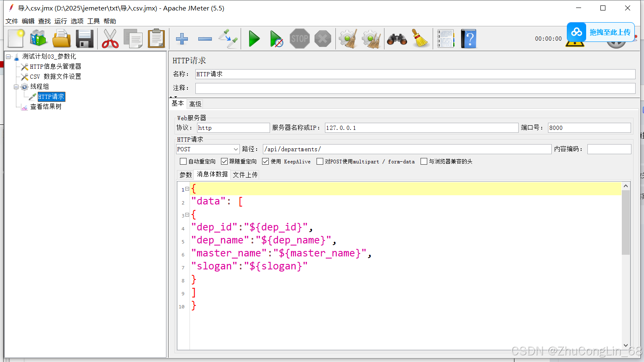
Task: Open Search with binoculars icon
Action: 397,39
